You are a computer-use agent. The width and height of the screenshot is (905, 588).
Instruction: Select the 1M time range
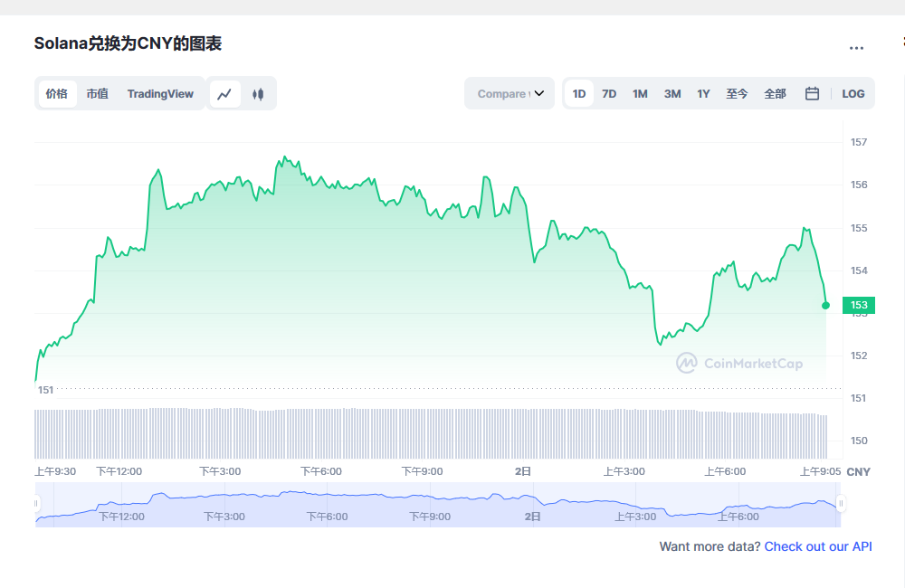pyautogui.click(x=640, y=94)
